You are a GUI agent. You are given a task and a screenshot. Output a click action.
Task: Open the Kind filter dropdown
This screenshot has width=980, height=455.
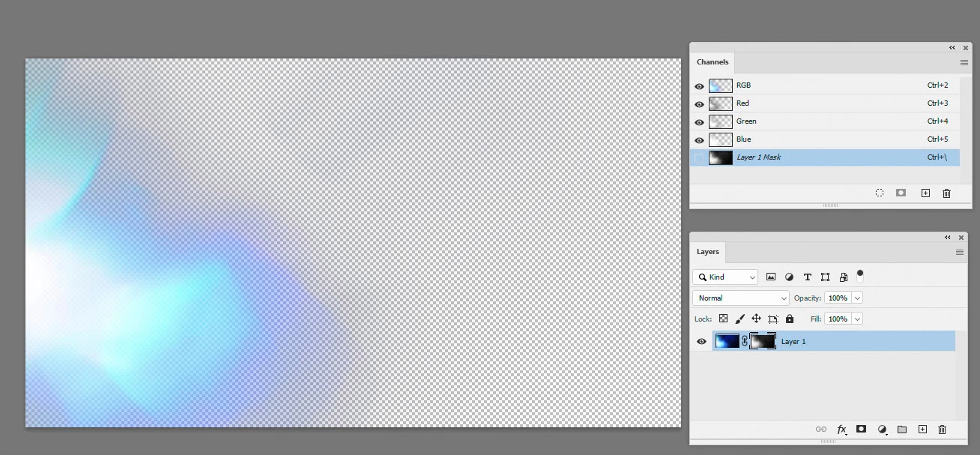(x=725, y=277)
